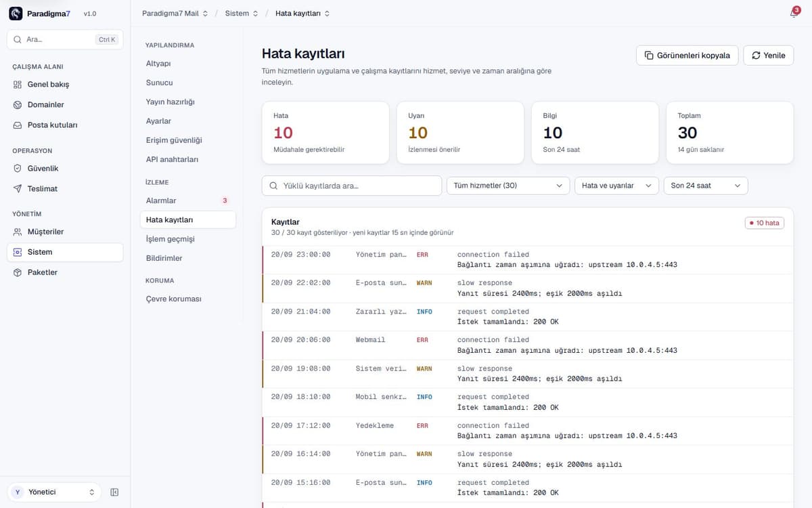Click the Bilgi 10 summary card
This screenshot has height=508, width=812.
(x=595, y=133)
